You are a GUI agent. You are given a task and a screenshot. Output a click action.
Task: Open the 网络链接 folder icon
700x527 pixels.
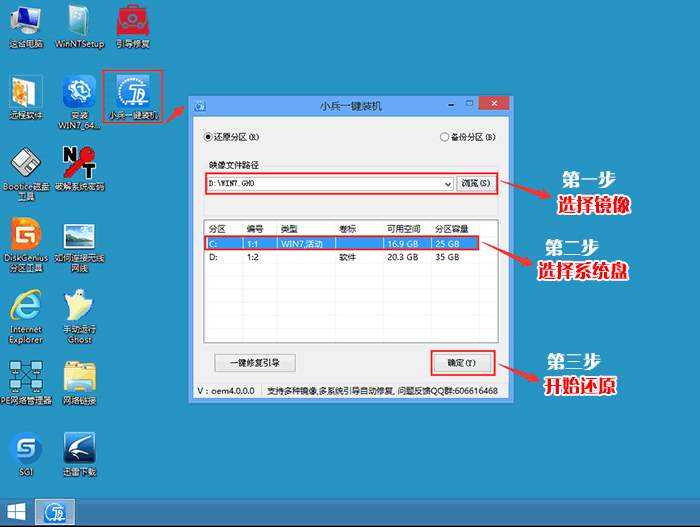click(79, 383)
